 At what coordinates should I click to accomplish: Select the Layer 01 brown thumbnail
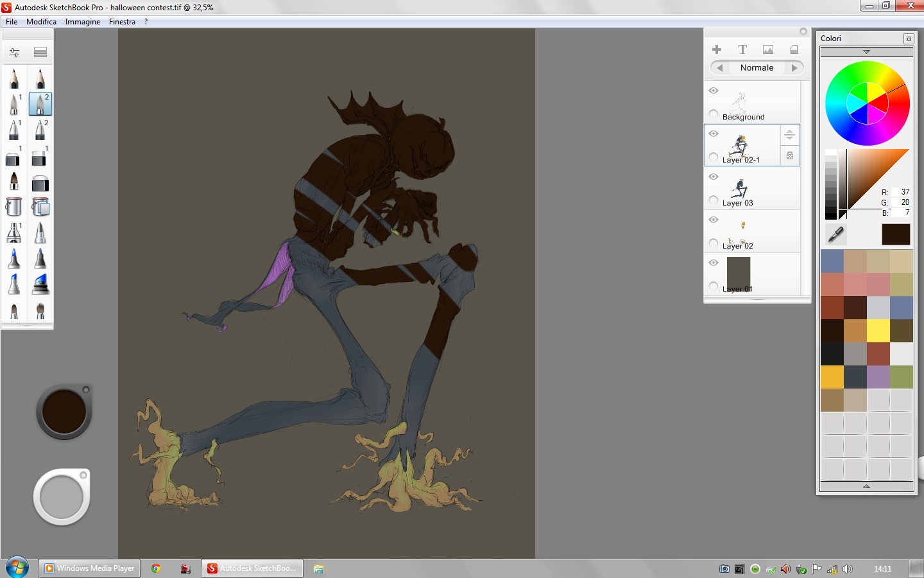click(x=739, y=274)
